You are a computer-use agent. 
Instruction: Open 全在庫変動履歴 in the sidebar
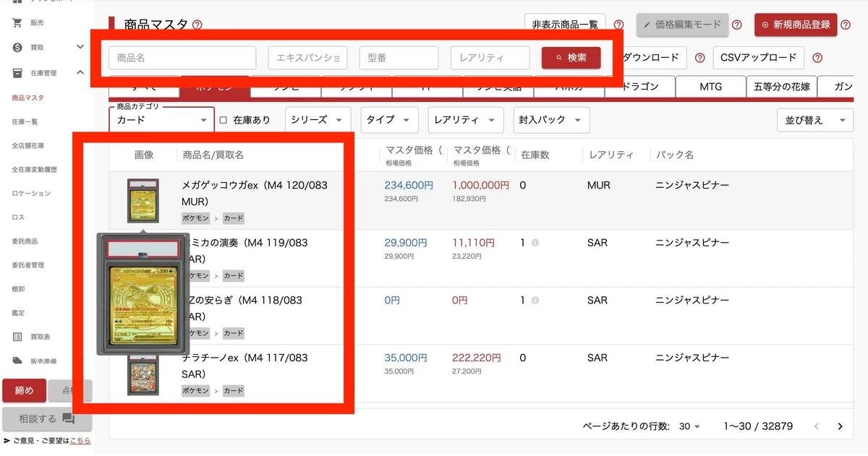pyautogui.click(x=34, y=169)
